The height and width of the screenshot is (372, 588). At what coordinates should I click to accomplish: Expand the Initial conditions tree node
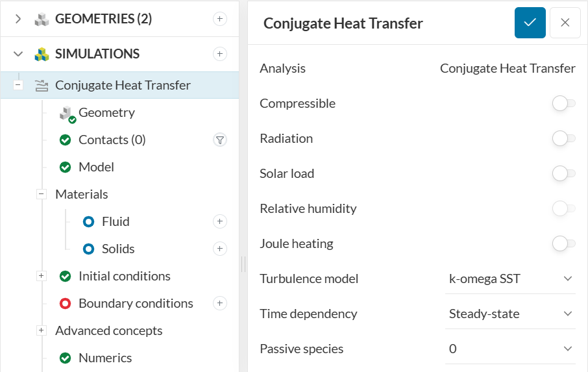42,276
